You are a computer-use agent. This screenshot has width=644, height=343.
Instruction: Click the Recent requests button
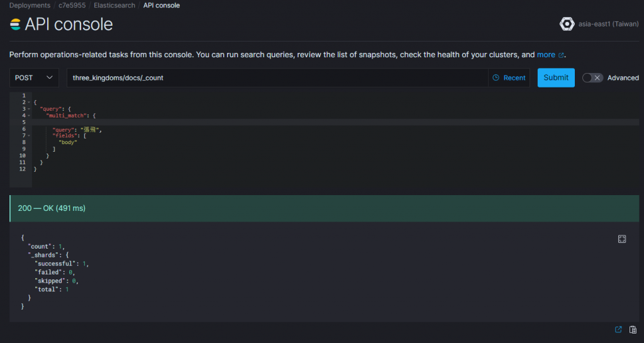(x=509, y=77)
